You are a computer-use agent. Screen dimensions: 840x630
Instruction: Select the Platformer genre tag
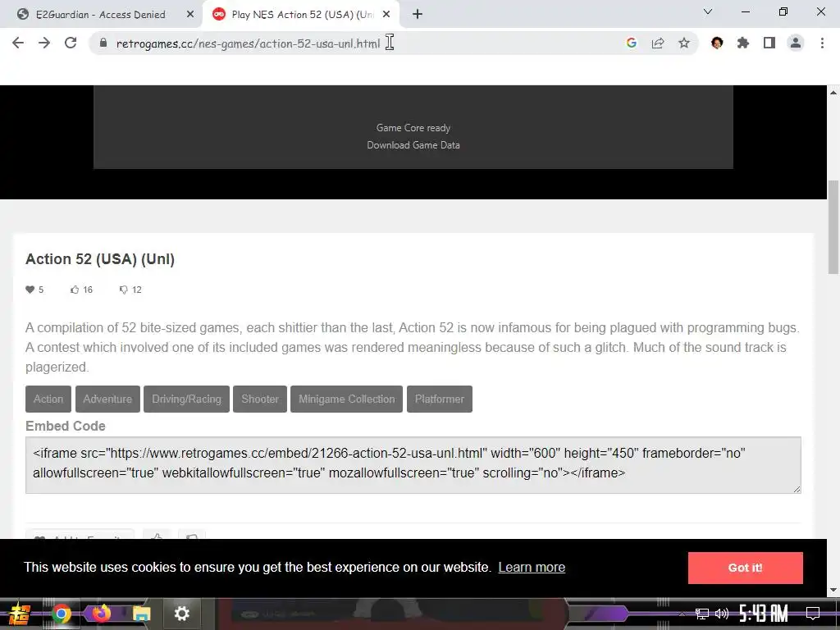tap(440, 399)
